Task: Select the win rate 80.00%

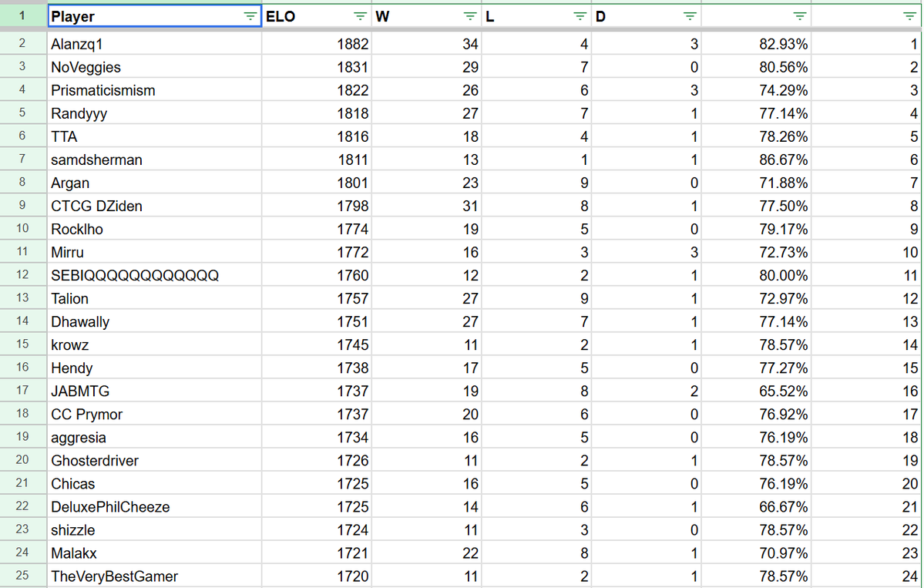Action: coord(756,275)
